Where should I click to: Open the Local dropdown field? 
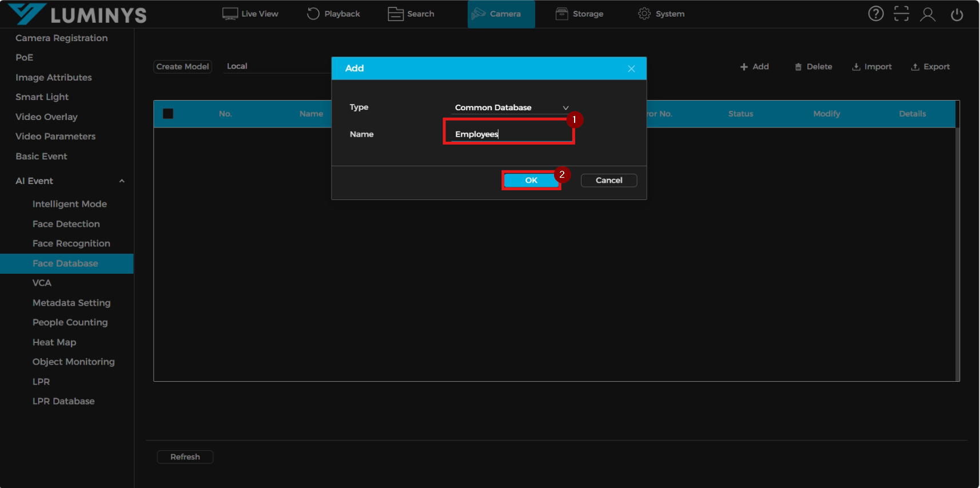click(274, 66)
